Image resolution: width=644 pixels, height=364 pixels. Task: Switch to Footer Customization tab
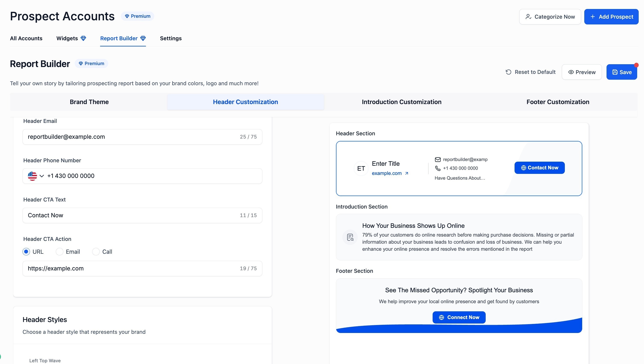click(558, 102)
